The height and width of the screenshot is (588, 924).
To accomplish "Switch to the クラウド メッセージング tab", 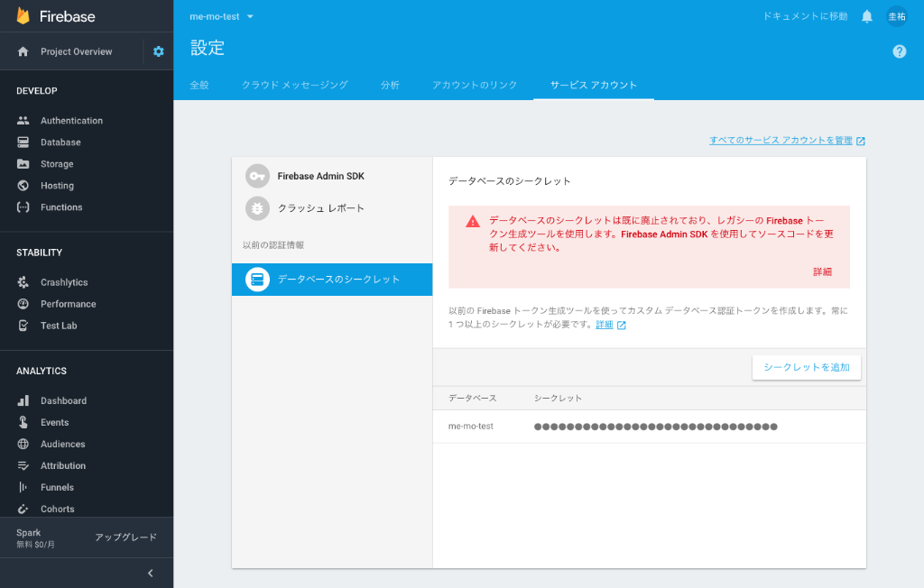I will pyautogui.click(x=295, y=85).
